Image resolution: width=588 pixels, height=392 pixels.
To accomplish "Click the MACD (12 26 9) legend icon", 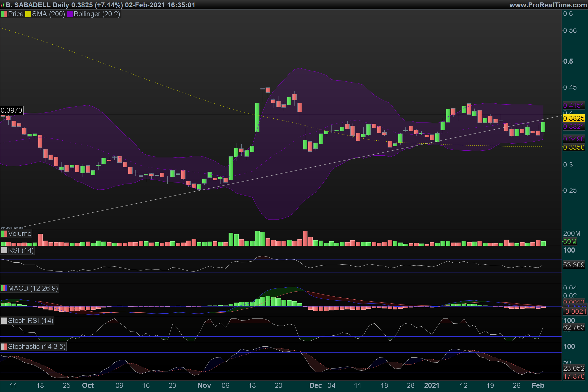I will tap(4, 288).
